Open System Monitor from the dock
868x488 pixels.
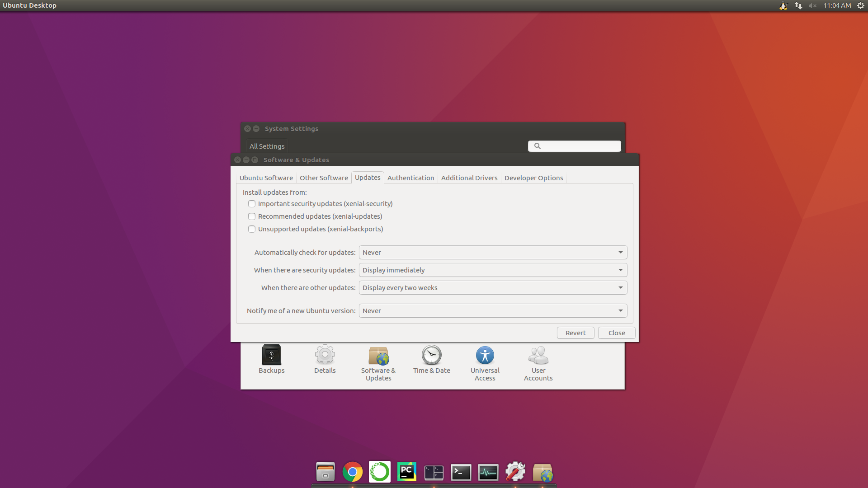coord(488,472)
